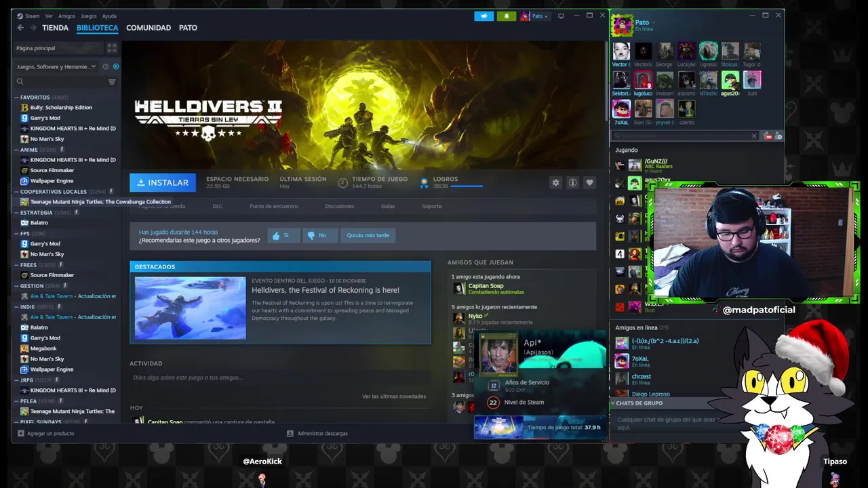Recommend game with thumbs-up Sí
868x488 pixels.
click(x=283, y=235)
